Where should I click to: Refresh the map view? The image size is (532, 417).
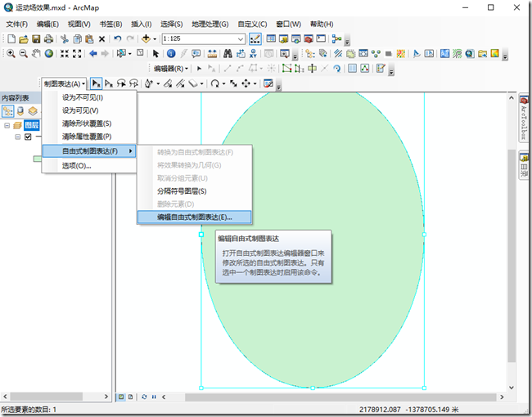tap(144, 397)
